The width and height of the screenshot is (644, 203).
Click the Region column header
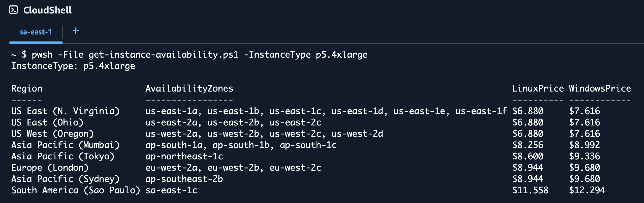27,89
